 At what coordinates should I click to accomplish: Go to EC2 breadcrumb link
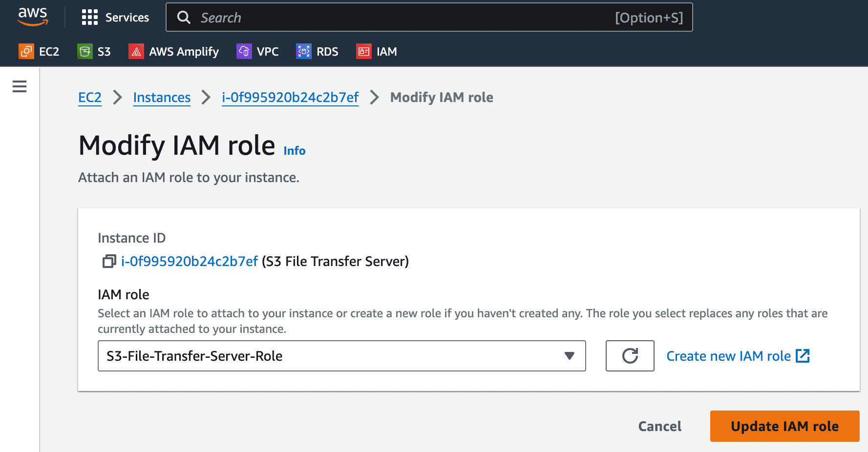tap(90, 98)
